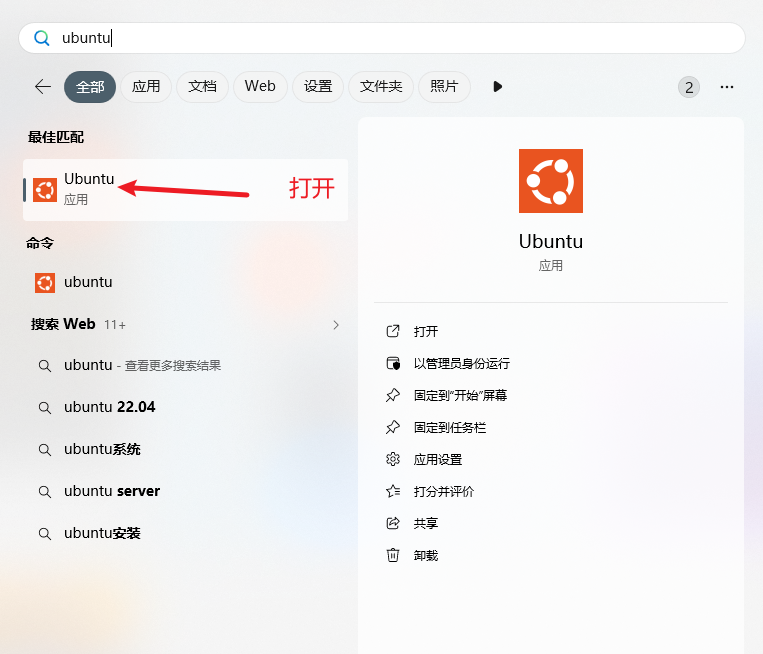Click the gear icon beside 应用设置
The width and height of the screenshot is (763, 654).
tap(393, 459)
